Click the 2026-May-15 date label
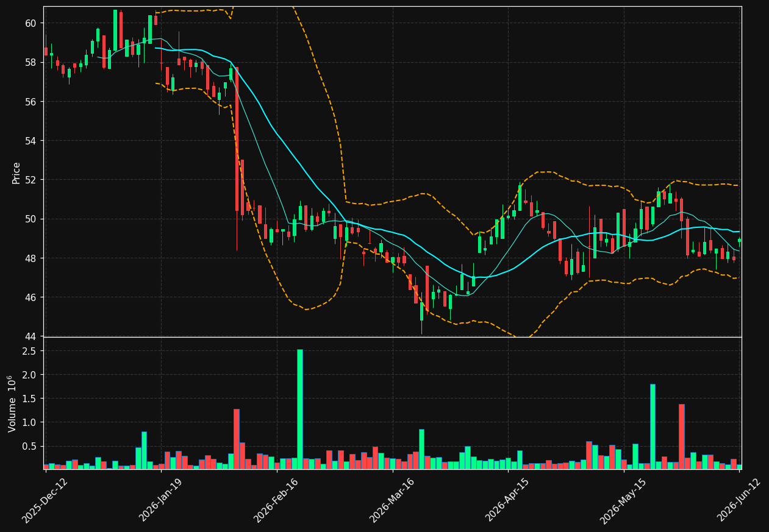 623,500
